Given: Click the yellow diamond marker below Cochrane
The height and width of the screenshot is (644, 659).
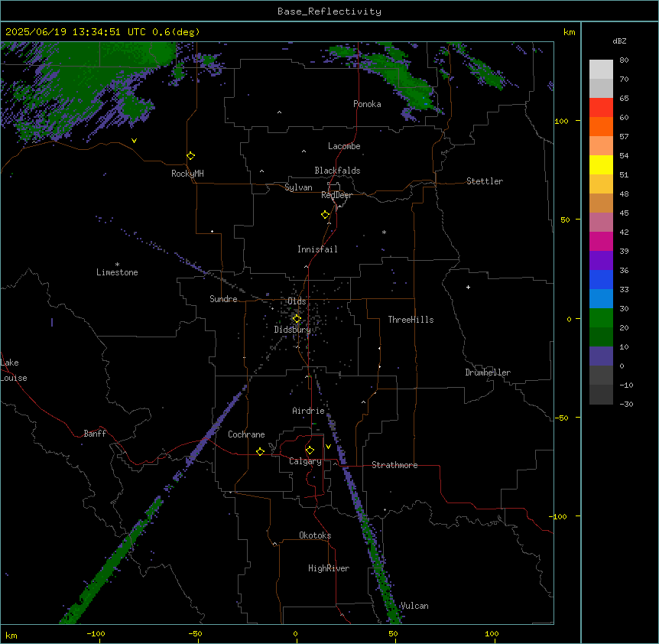Looking at the screenshot, I should (260, 451).
